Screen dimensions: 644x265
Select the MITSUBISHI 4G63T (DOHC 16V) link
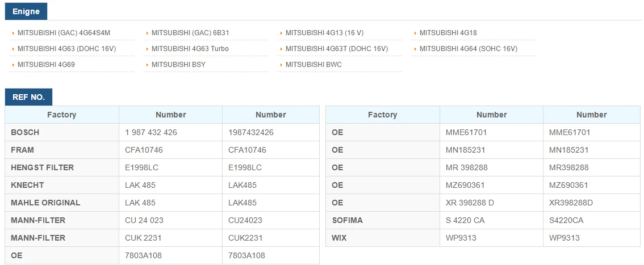(x=337, y=48)
